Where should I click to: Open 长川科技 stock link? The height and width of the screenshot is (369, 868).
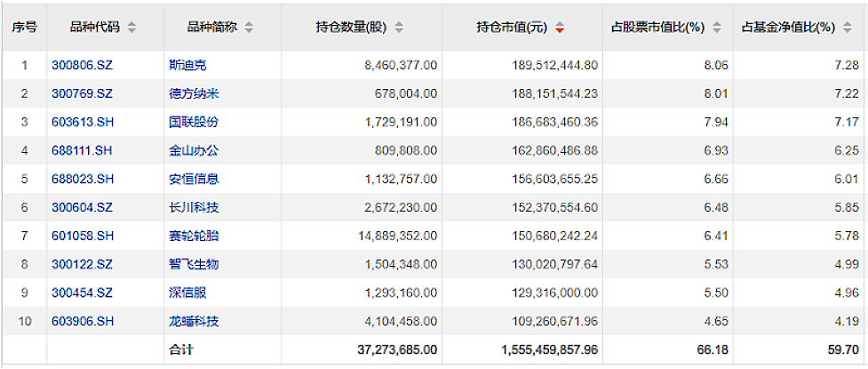point(194,207)
